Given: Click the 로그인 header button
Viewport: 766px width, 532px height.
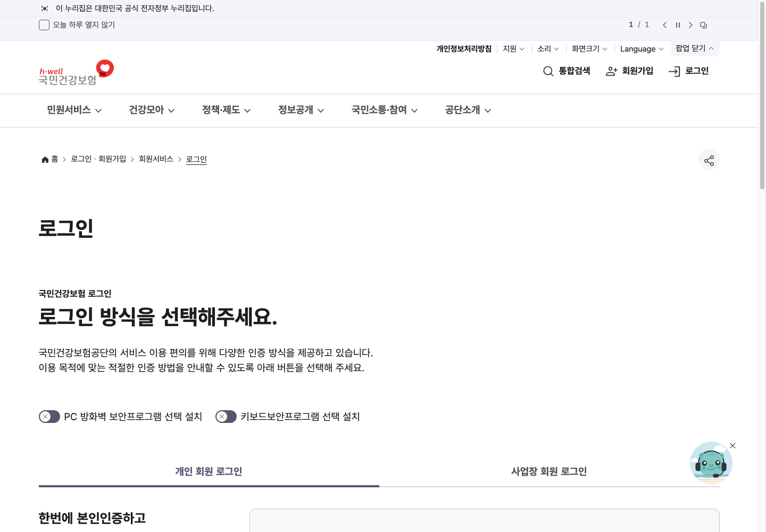Looking at the screenshot, I should click(689, 71).
